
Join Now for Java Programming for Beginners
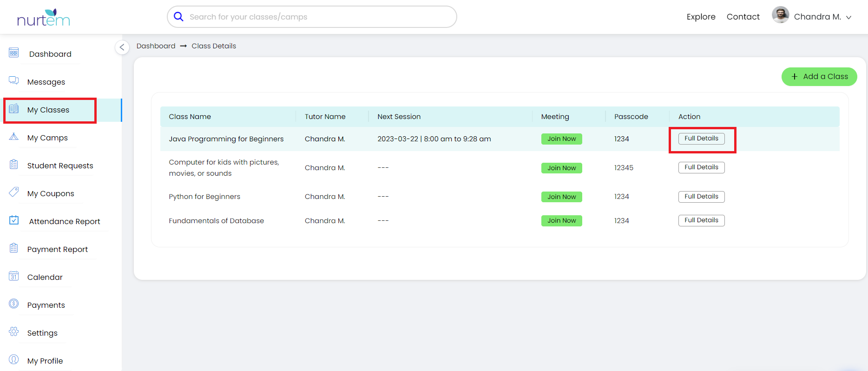click(561, 139)
